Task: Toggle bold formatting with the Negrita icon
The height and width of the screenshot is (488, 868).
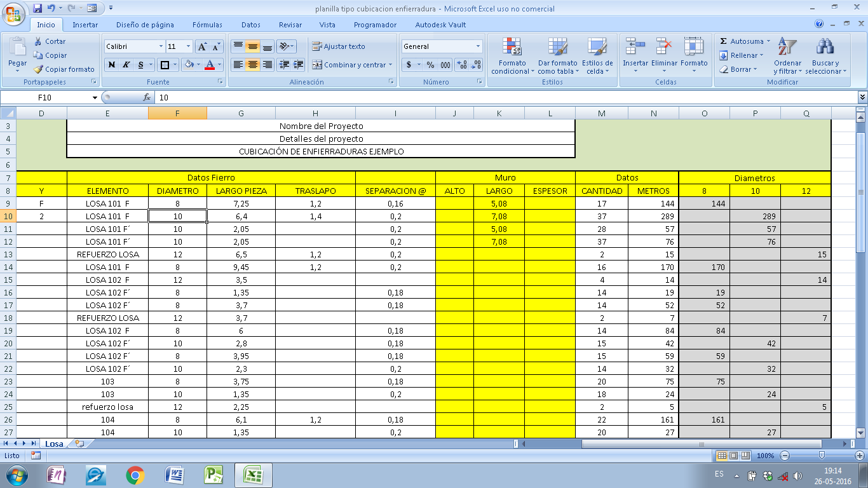Action: [x=112, y=65]
